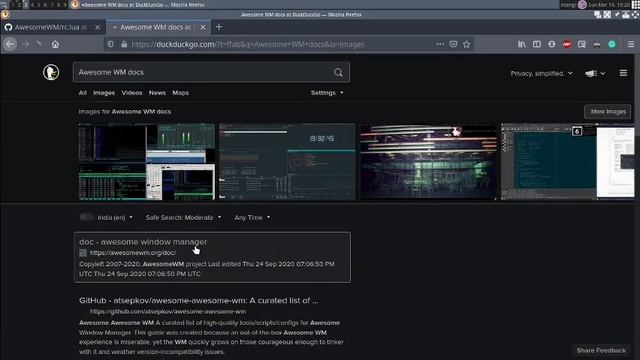Screen dimensions: 640x360
Task: Open third dark building wallpaper thumbnail
Action: (428, 162)
